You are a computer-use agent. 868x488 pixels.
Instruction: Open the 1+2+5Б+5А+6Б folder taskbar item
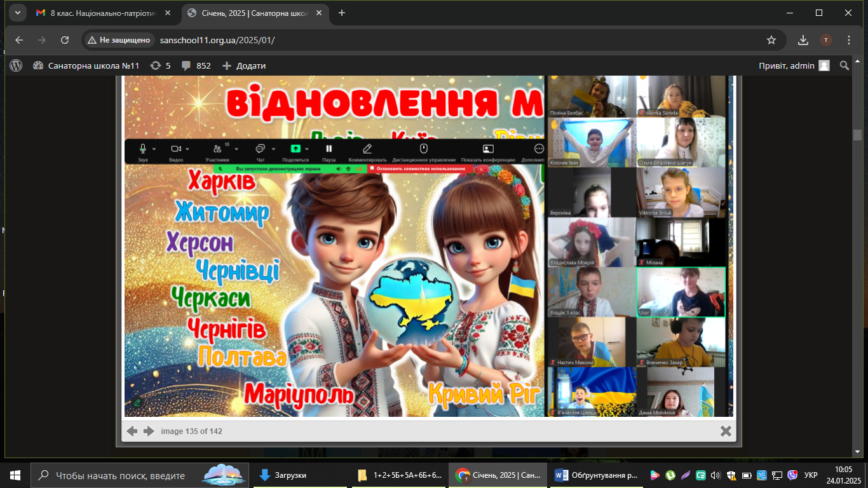[x=400, y=475]
